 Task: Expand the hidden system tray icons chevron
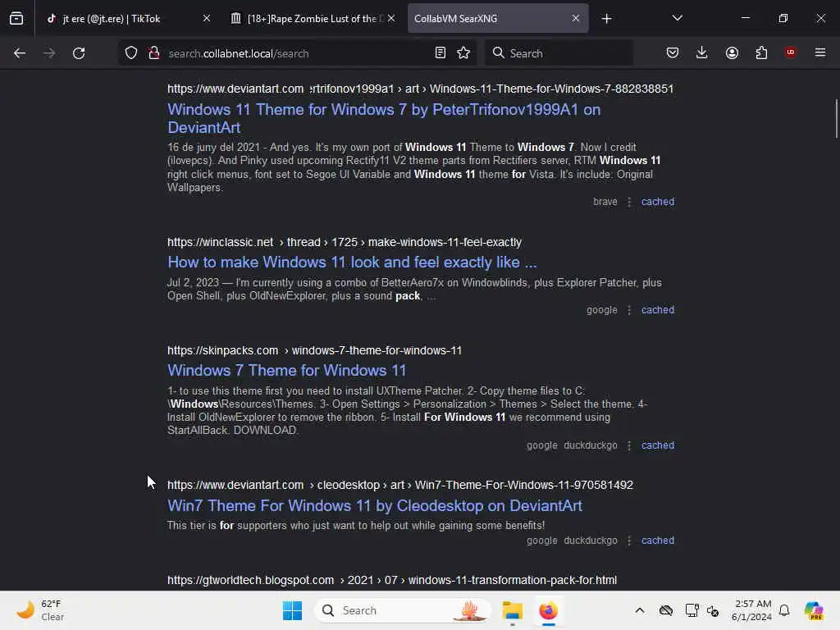point(640,610)
